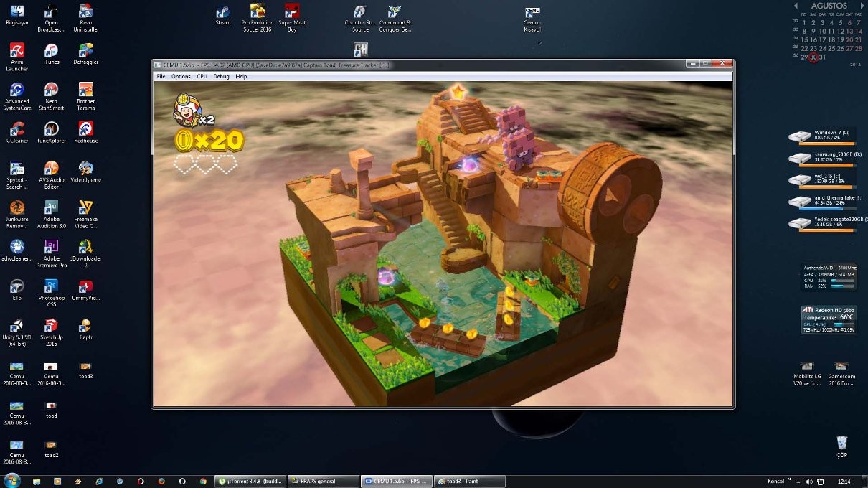868x488 pixels.
Task: Select the Gamescom 2016 desktop item
Action: [841, 374]
